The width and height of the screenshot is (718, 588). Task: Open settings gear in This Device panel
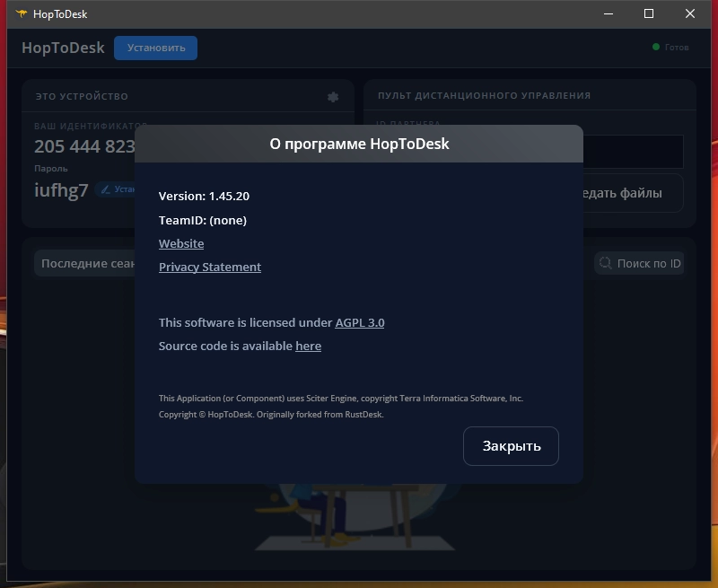tap(333, 97)
